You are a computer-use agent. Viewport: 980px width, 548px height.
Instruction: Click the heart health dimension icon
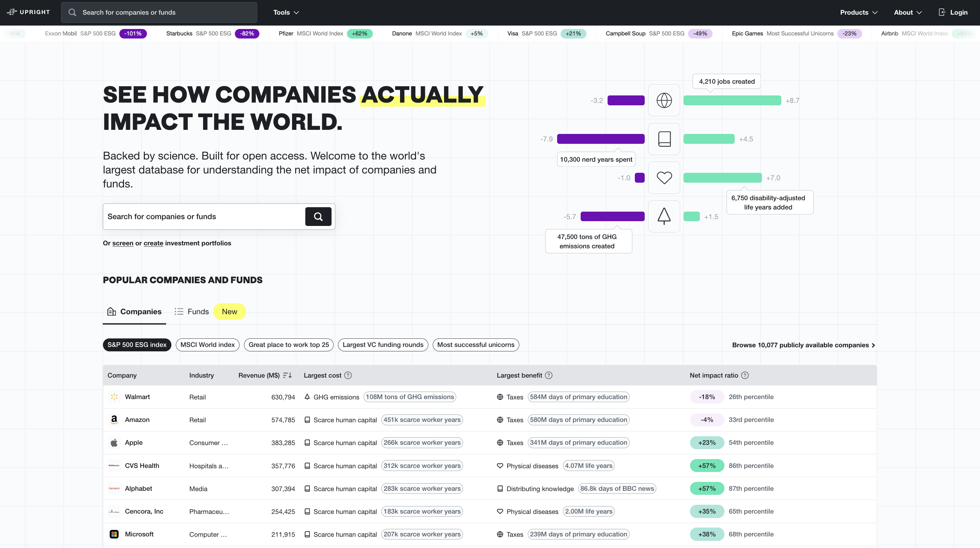coord(664,178)
